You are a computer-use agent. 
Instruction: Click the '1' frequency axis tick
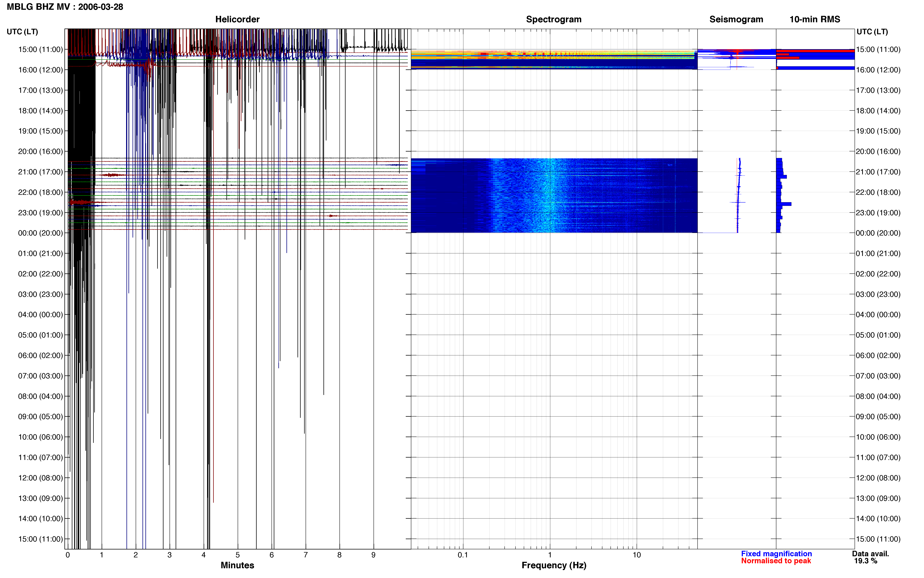point(550,555)
